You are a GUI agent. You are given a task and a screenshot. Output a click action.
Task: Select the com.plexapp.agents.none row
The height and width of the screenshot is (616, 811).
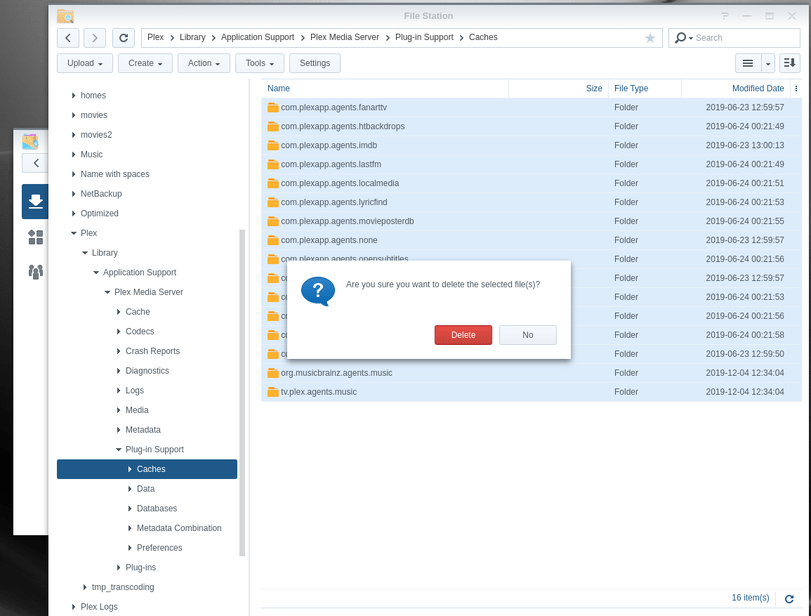(531, 241)
